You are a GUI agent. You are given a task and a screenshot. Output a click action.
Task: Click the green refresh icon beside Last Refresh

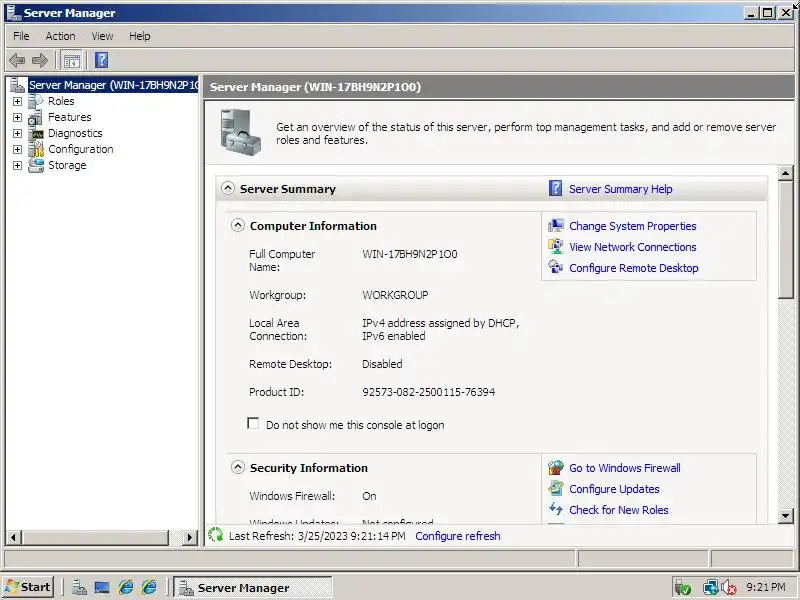(216, 535)
